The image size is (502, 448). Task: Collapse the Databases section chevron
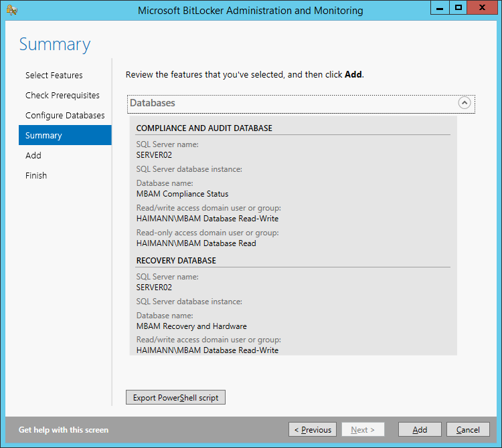[465, 103]
